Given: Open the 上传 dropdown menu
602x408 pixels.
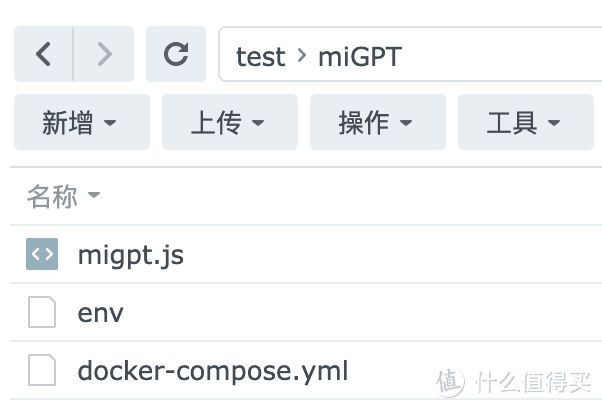Looking at the screenshot, I should (x=229, y=123).
